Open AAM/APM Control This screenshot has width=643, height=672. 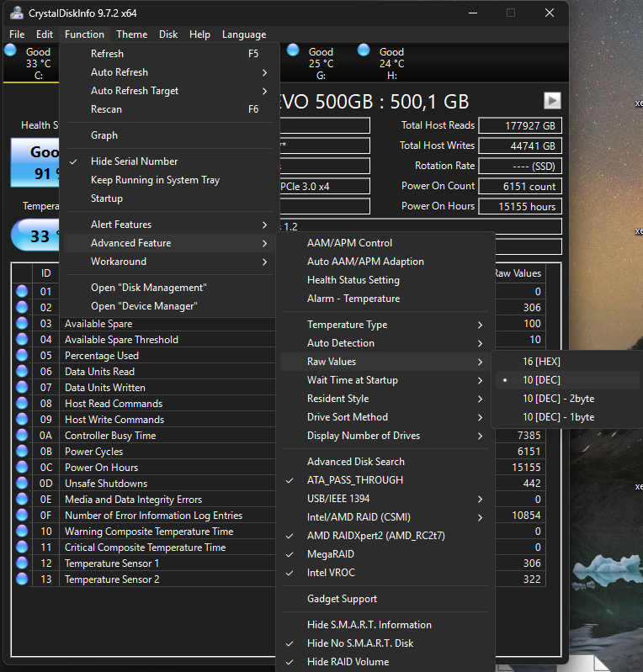coord(385,243)
